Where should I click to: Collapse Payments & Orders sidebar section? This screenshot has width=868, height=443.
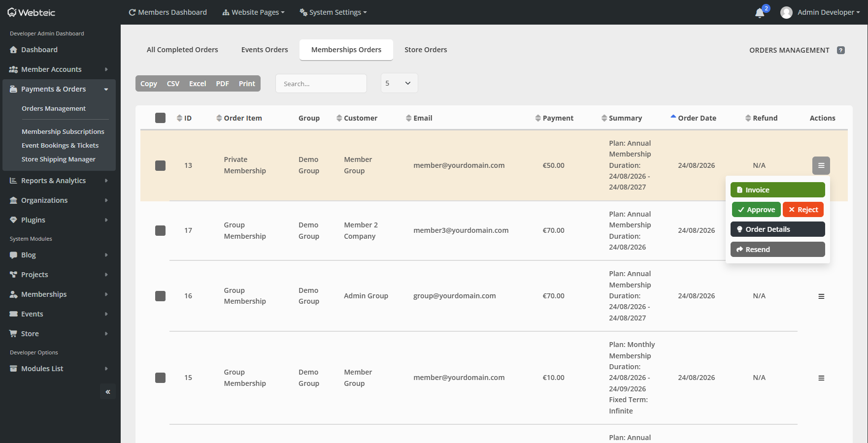pos(59,89)
